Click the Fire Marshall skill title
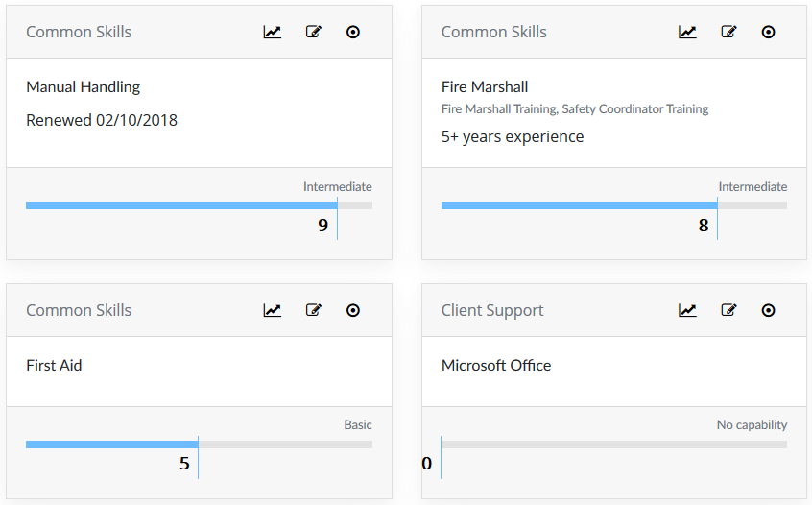The width and height of the screenshot is (812, 505). (x=485, y=87)
